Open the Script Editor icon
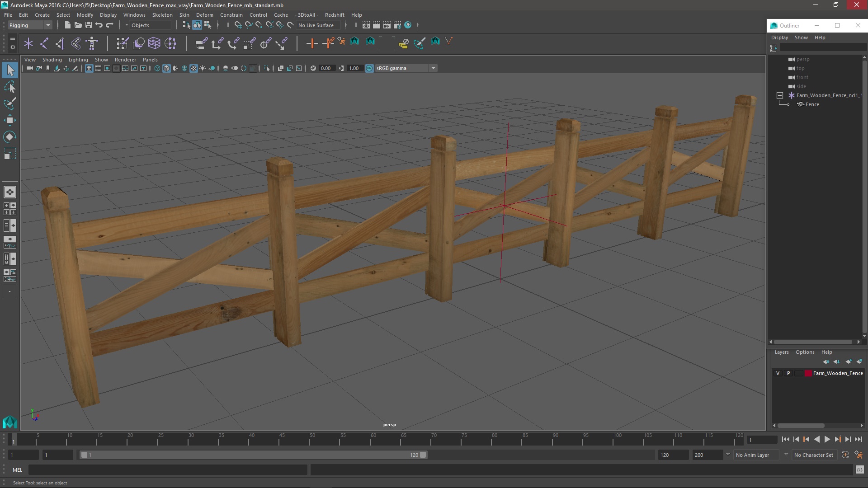Screen dimensions: 868x488 [x=859, y=470]
